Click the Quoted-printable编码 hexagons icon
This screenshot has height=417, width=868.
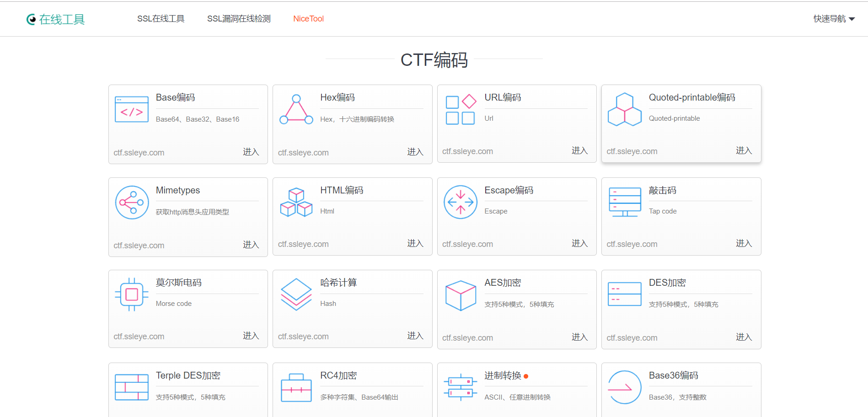click(x=625, y=109)
